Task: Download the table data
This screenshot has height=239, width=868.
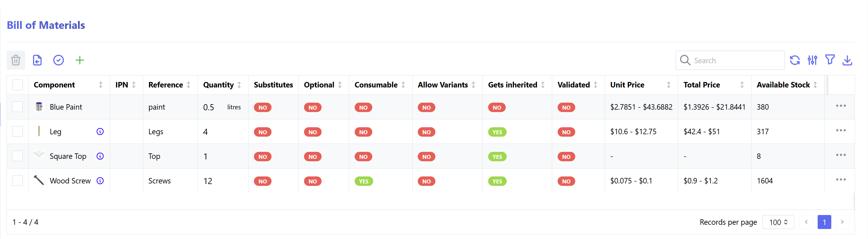Action: pos(847,60)
